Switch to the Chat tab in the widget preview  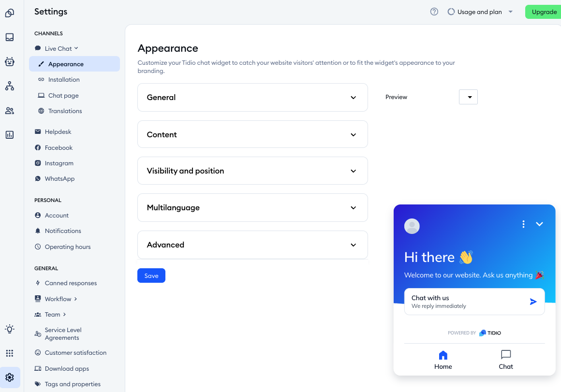(x=505, y=360)
